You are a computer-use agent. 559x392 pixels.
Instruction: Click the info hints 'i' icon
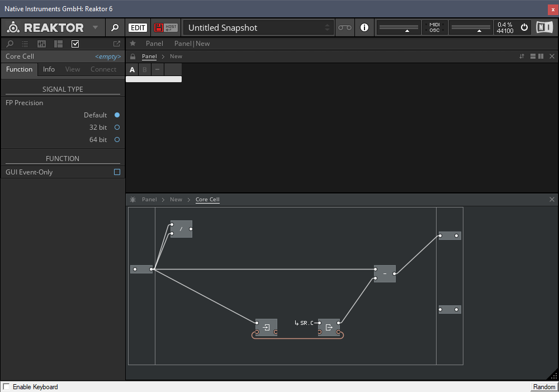(364, 27)
